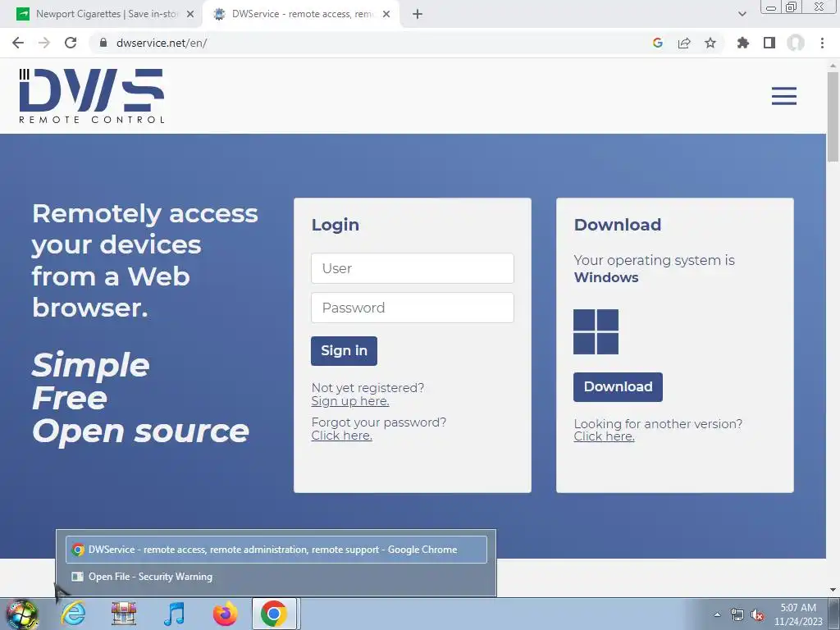Click the Sign in button
The height and width of the screenshot is (630, 840).
pyautogui.click(x=344, y=351)
